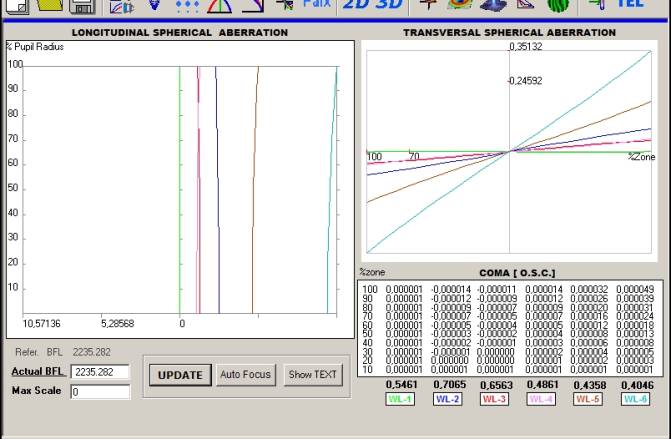
Task: Click the blue TEL toolbar button
Action: (x=629, y=4)
